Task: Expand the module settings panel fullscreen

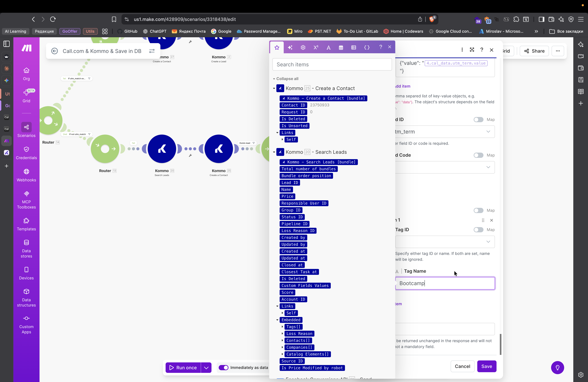Action: tap(472, 50)
